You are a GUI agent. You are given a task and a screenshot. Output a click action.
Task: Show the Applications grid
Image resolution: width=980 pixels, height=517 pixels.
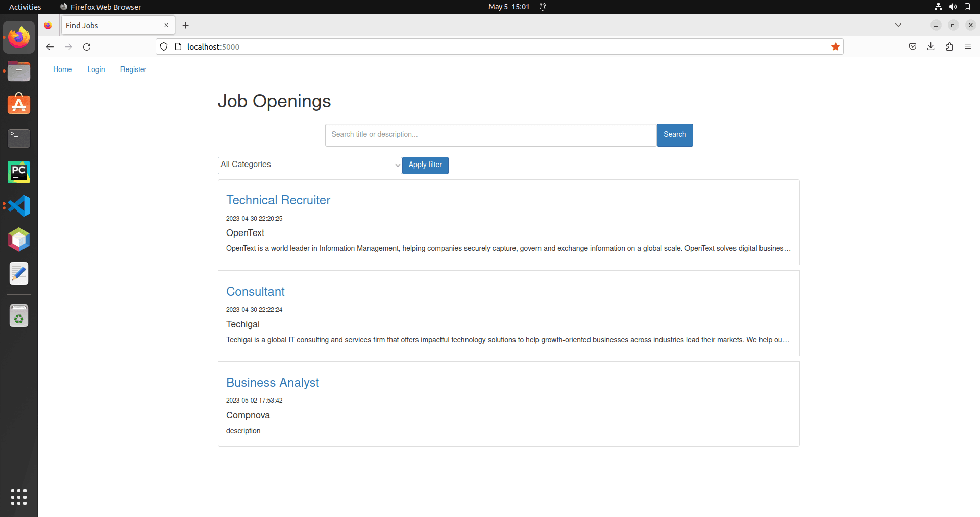(x=18, y=497)
